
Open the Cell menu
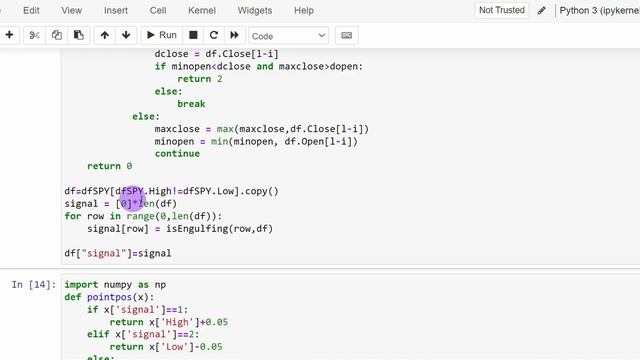(x=158, y=10)
